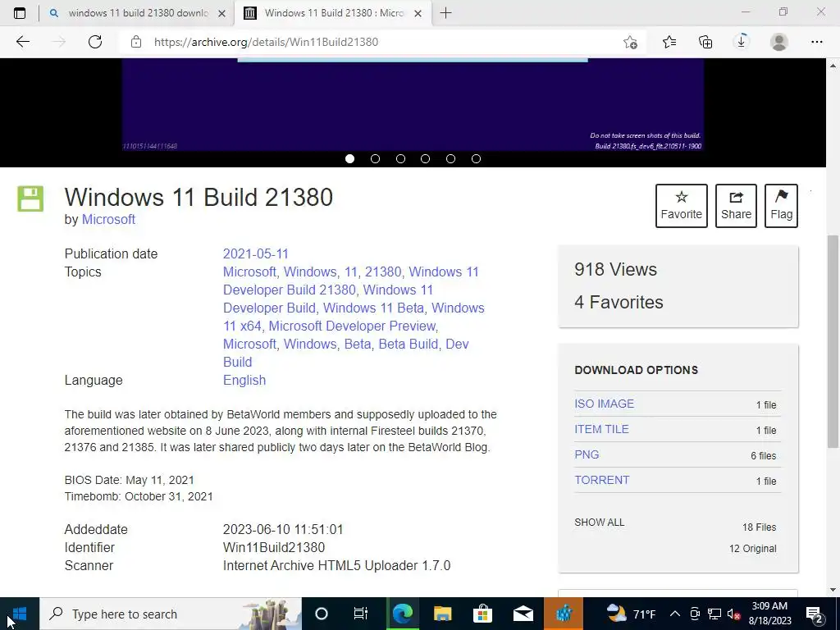
Task: Open the weather widget showing 71°F
Action: [631, 614]
